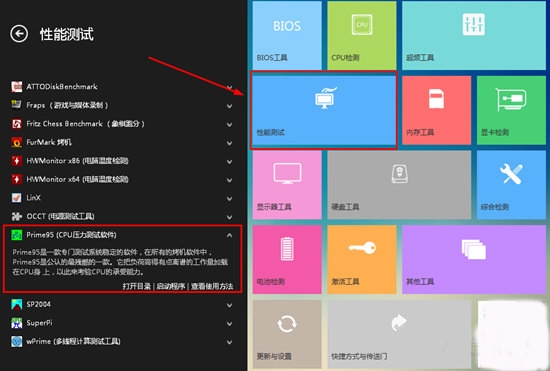Expand the ATTODiskBenchmark entry chevron
Viewport: 550px width, 371px height.
pos(229,87)
